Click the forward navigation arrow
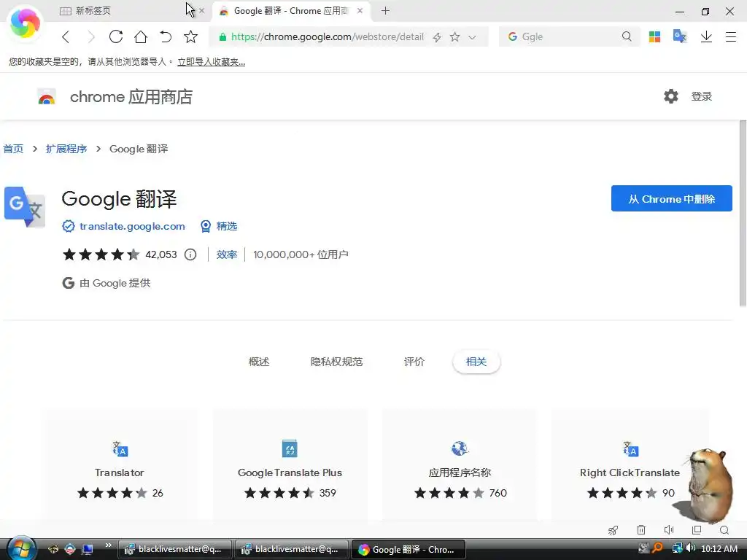This screenshot has height=560, width=747. 91,36
